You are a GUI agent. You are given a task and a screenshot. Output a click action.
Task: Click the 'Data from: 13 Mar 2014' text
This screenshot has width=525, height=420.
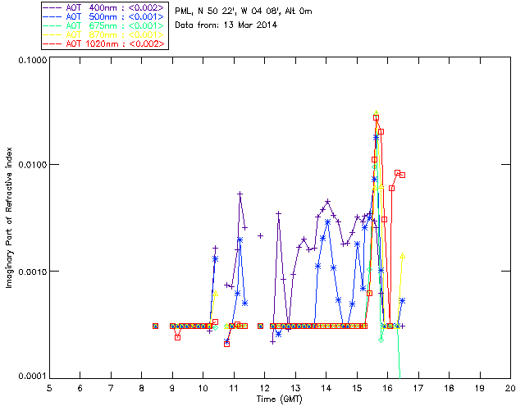[226, 25]
